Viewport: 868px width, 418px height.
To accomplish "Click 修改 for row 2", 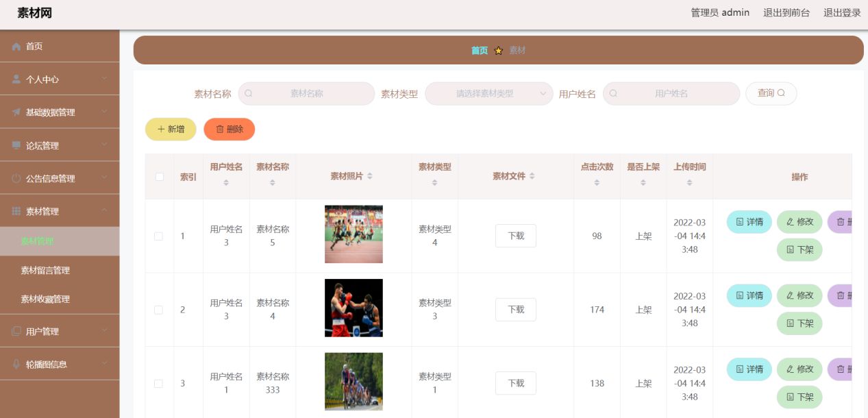I will pos(799,295).
